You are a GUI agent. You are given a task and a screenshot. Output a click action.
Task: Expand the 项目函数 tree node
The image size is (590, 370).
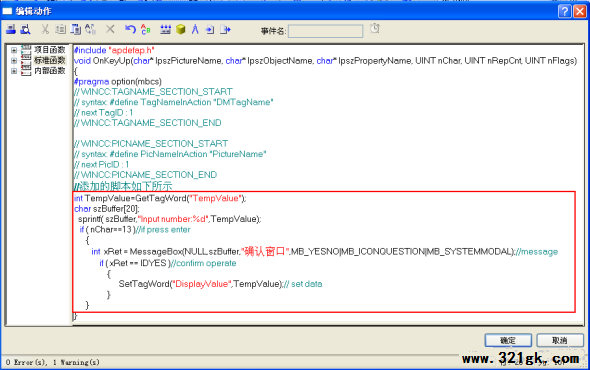pos(14,50)
